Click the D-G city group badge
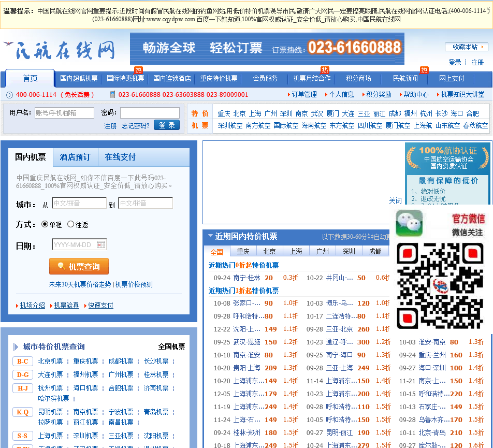This screenshot has width=493, height=448. [22, 375]
